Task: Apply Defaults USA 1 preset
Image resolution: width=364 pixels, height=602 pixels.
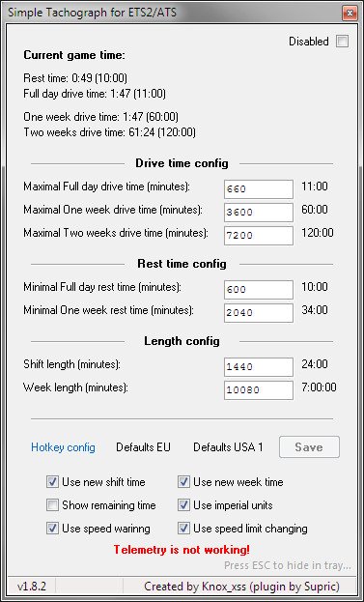Action: click(228, 447)
